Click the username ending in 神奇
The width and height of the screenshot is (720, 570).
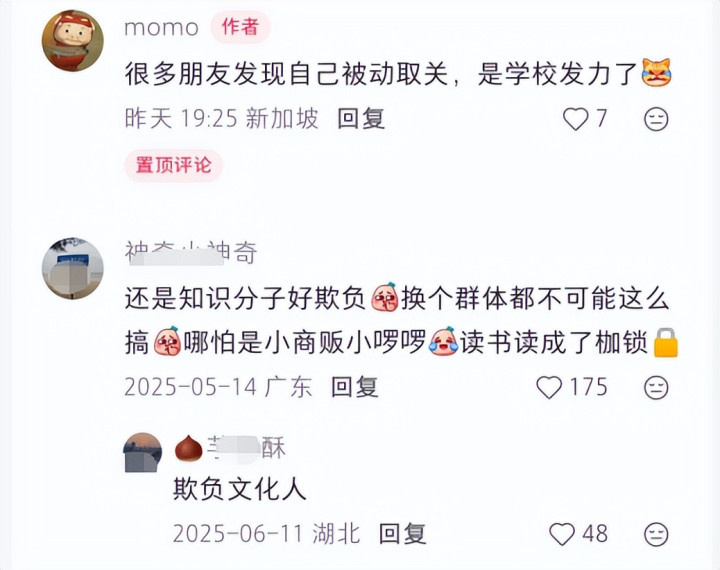point(191,253)
